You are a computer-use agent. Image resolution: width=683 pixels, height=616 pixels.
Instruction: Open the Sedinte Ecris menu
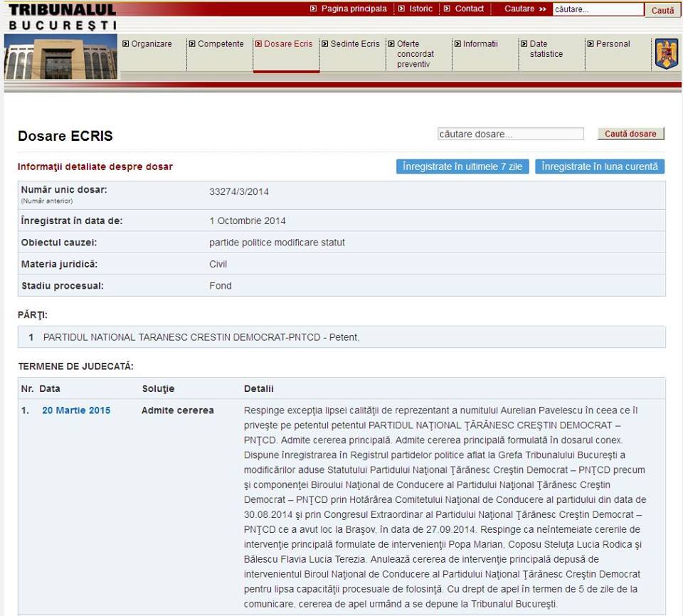355,44
